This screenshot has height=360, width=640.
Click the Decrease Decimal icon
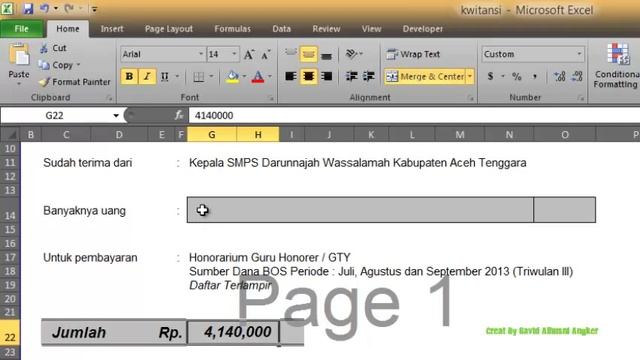[x=577, y=76]
